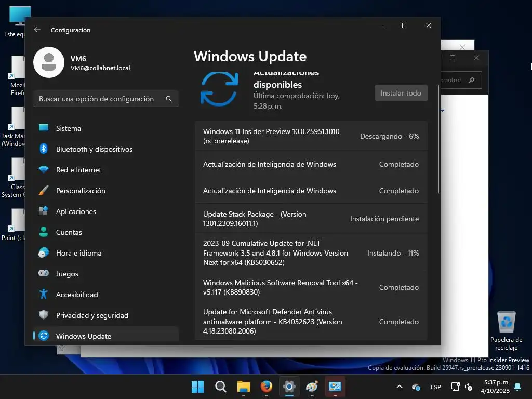Click the Red e Internet wifi icon
532x399 pixels.
[44, 170]
